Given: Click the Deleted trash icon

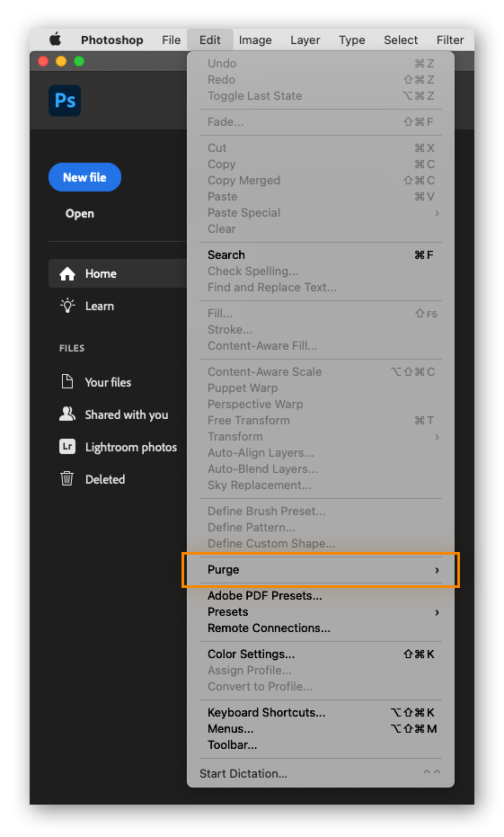Looking at the screenshot, I should click(67, 478).
